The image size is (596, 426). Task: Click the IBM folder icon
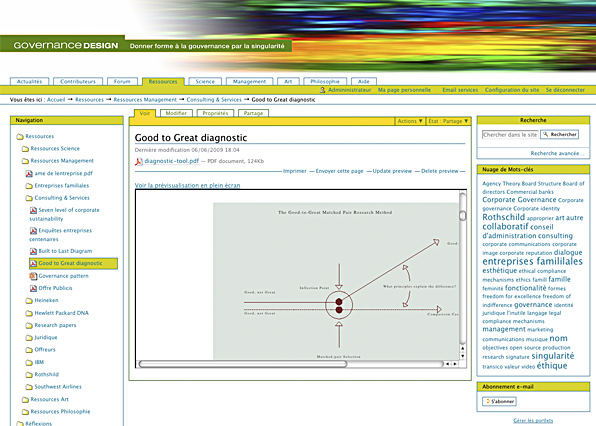[29, 363]
